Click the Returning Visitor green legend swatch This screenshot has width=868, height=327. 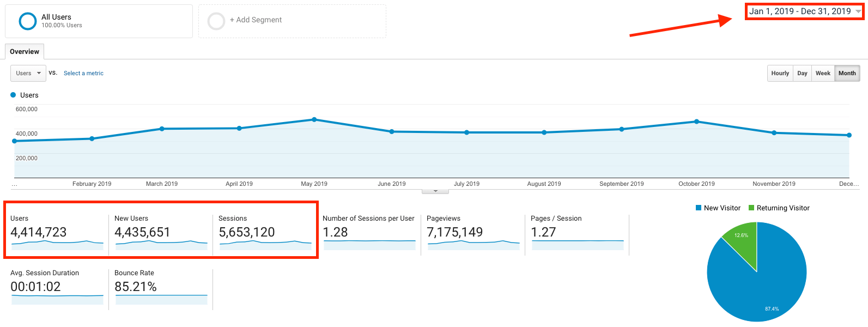point(751,208)
